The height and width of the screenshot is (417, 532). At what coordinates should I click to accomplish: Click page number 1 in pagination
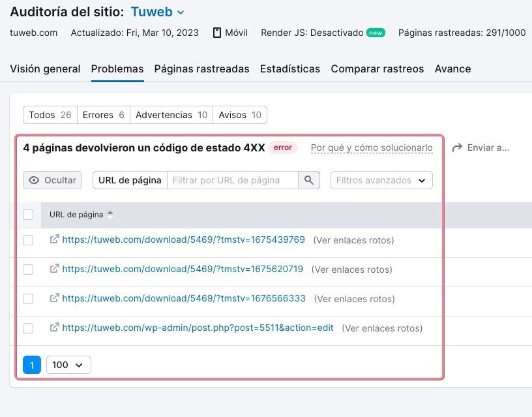(x=32, y=365)
